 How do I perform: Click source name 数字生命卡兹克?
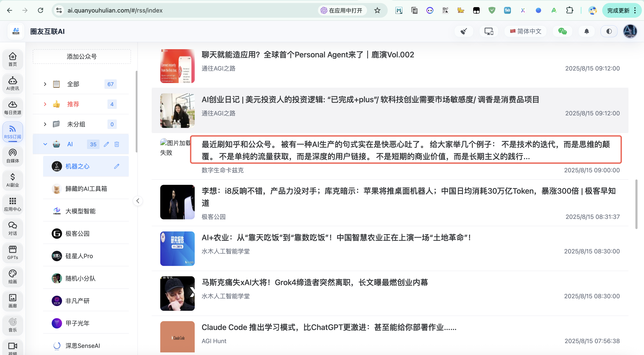pyautogui.click(x=222, y=170)
